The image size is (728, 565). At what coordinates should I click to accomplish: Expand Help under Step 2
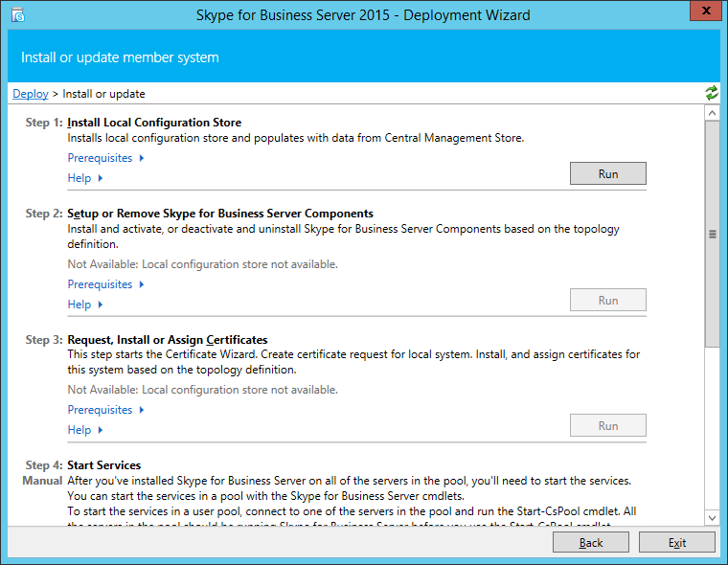pyautogui.click(x=85, y=305)
